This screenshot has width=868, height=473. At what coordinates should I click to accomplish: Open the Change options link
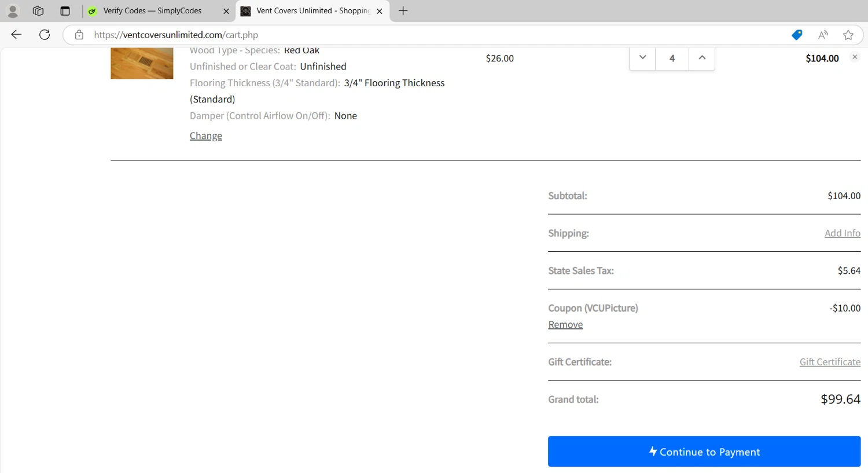pyautogui.click(x=206, y=135)
